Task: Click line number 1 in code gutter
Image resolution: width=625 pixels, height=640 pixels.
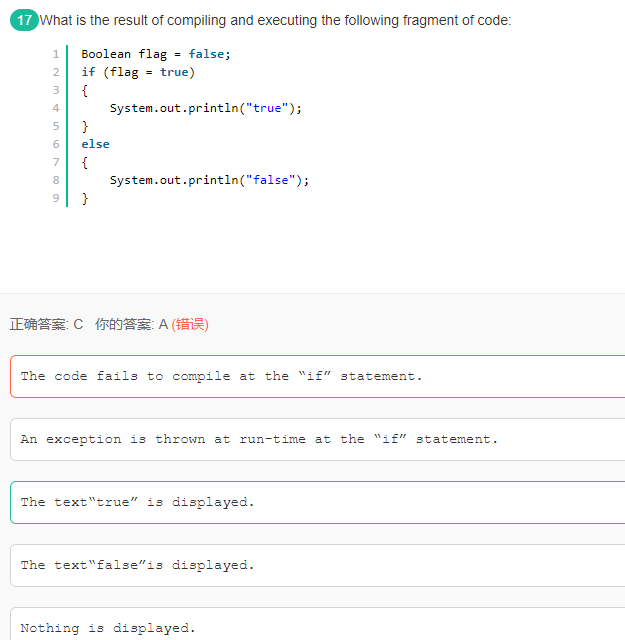Action: 56,54
